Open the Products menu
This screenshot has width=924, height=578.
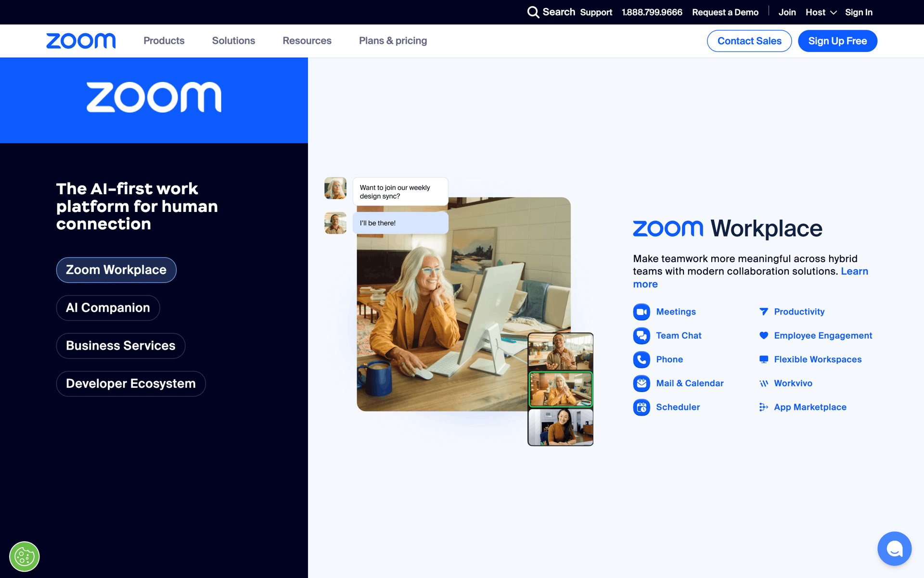[164, 41]
